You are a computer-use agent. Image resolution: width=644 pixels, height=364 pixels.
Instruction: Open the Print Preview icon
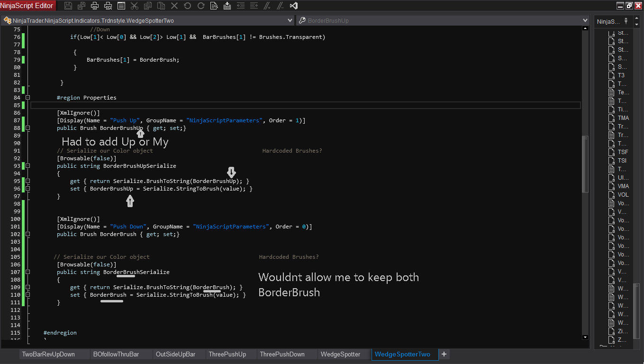tap(108, 6)
